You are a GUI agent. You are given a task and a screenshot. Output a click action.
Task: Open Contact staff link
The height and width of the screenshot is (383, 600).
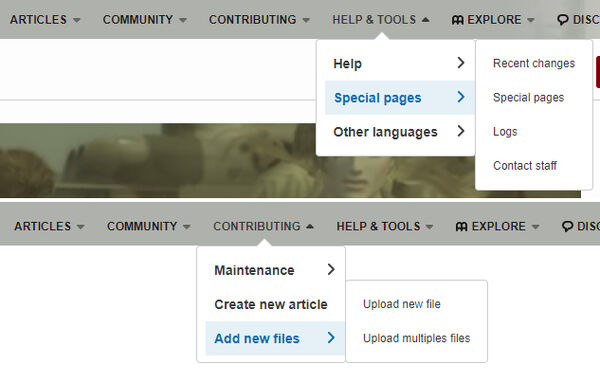(525, 166)
